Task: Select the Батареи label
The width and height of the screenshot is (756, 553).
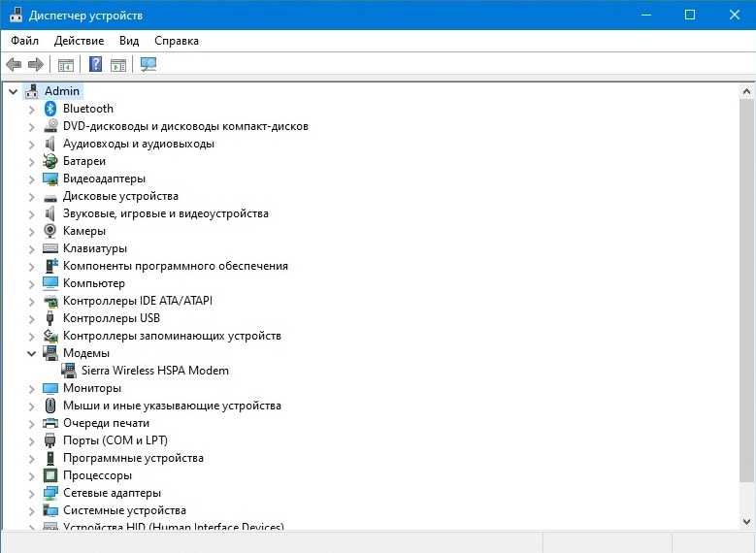Action: click(x=84, y=161)
